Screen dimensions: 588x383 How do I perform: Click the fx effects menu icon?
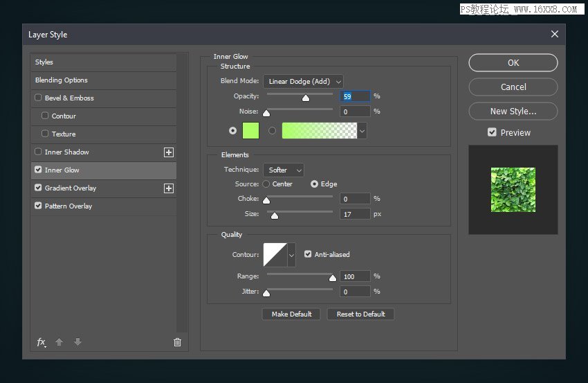pyautogui.click(x=41, y=342)
